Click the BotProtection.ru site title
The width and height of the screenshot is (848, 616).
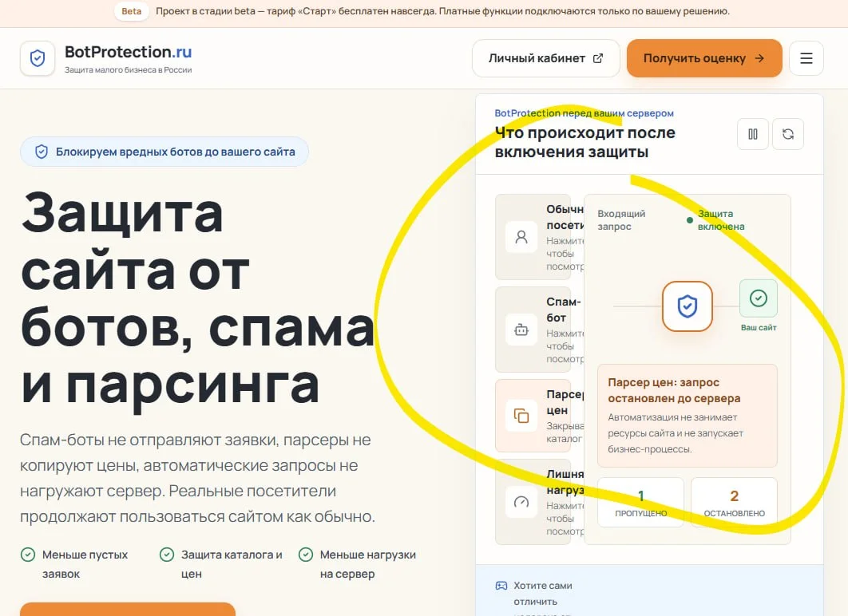pyautogui.click(x=129, y=52)
